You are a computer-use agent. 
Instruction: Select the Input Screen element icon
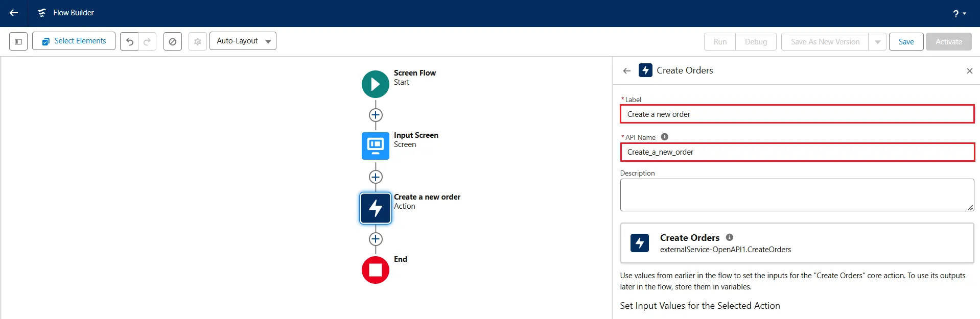tap(376, 146)
